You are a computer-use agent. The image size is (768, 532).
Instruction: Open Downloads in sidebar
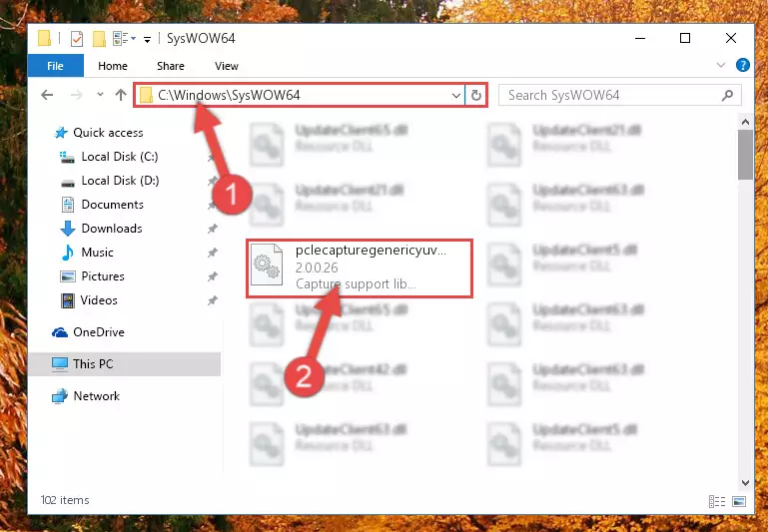tap(112, 229)
